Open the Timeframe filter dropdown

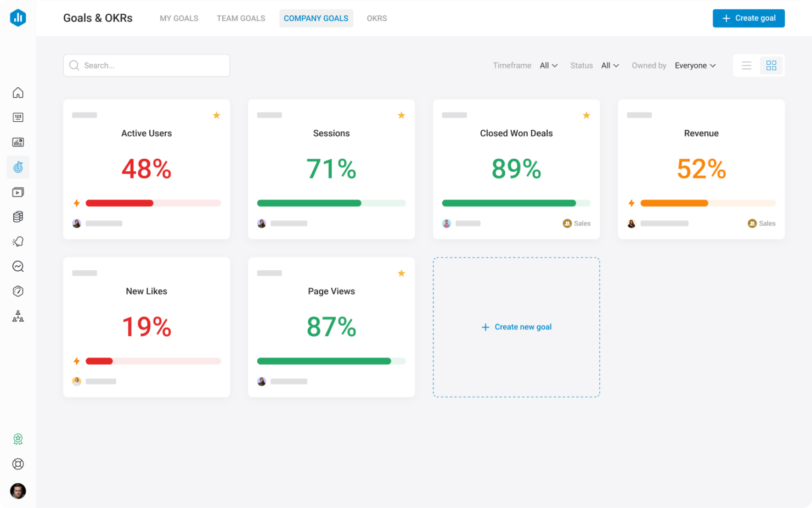[548, 65]
